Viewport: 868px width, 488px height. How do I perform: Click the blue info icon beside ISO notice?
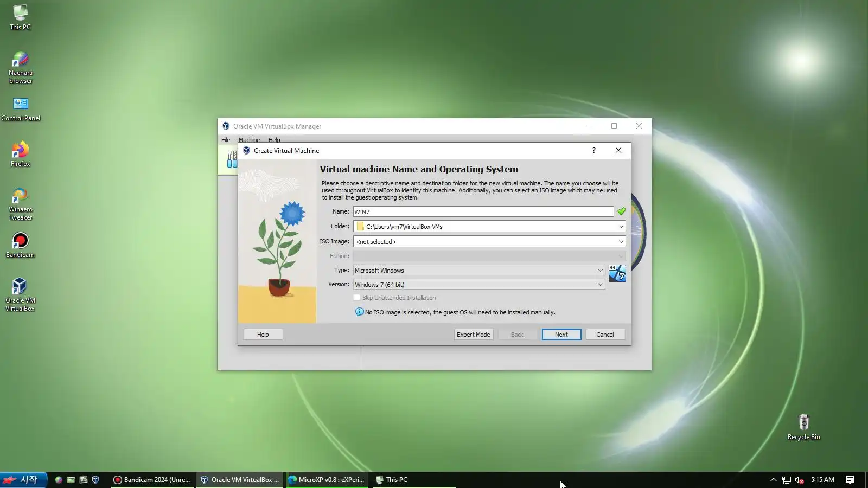click(359, 312)
